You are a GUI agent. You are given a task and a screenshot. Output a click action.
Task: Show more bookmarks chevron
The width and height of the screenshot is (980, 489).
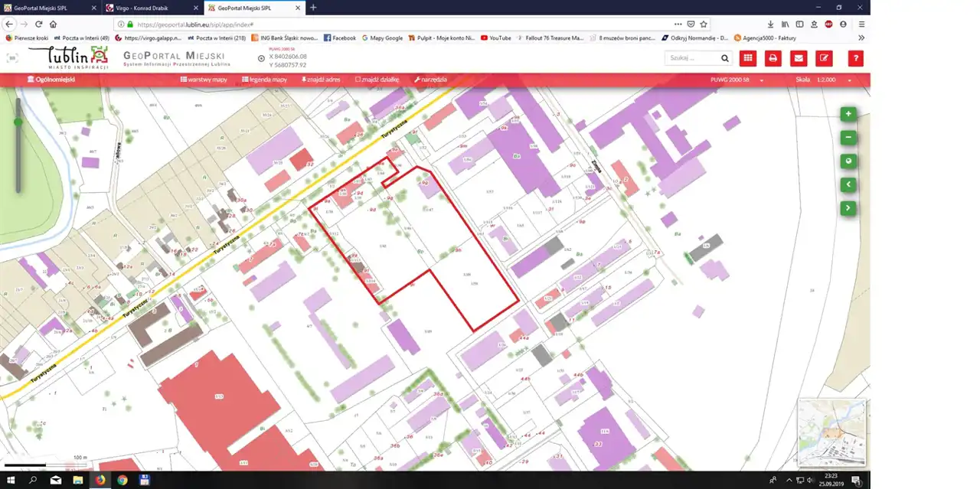pos(861,37)
